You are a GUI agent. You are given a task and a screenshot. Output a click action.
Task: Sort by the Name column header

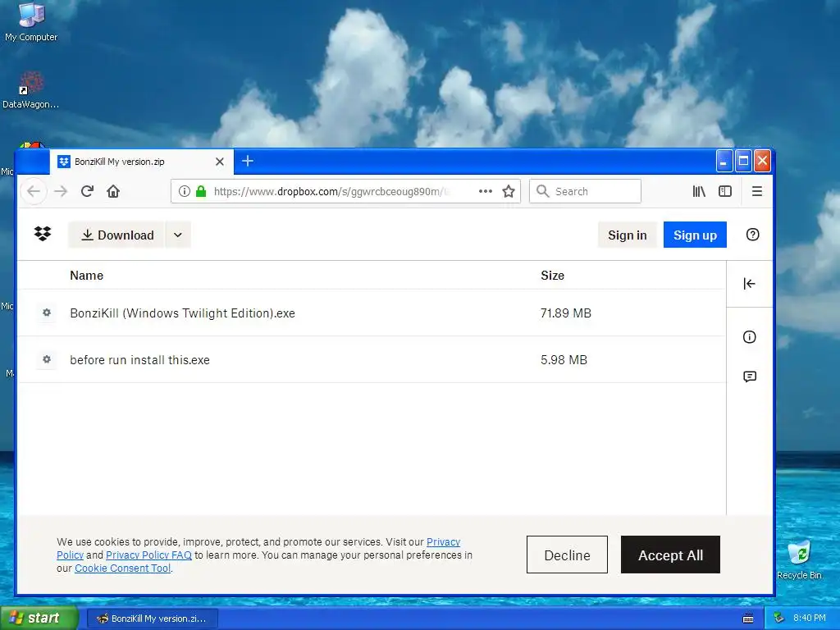pos(86,276)
